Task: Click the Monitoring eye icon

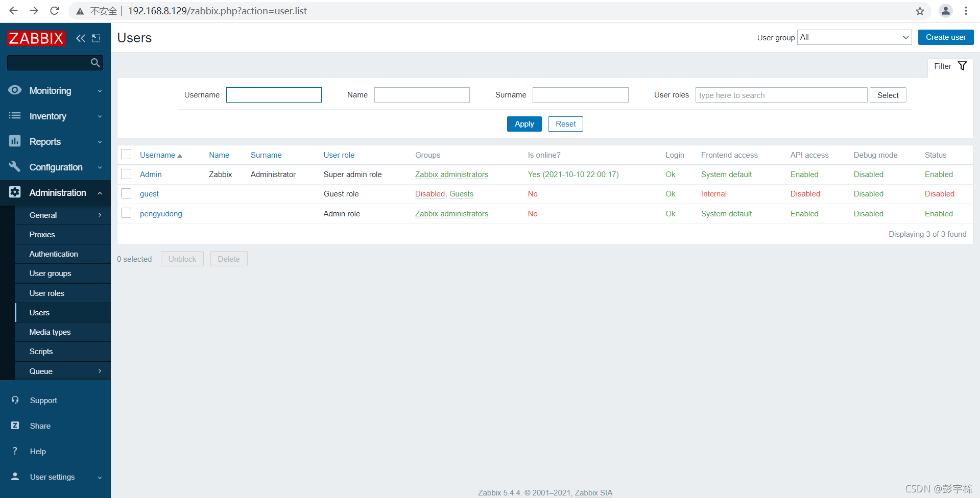Action: click(x=15, y=90)
